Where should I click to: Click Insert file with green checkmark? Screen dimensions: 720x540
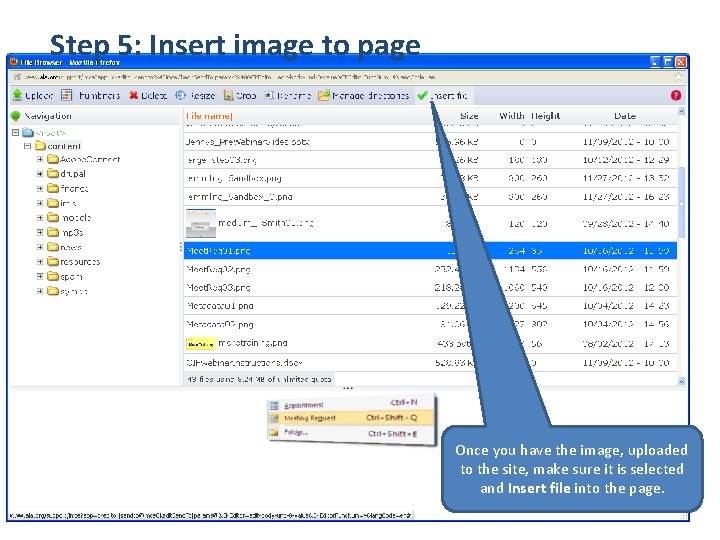(442, 96)
